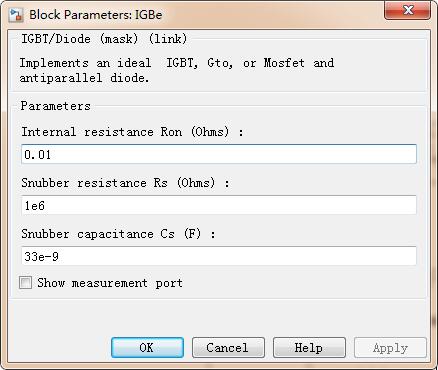The width and height of the screenshot is (438, 370).
Task: Open block documentation via the Help button
Action: pos(309,347)
